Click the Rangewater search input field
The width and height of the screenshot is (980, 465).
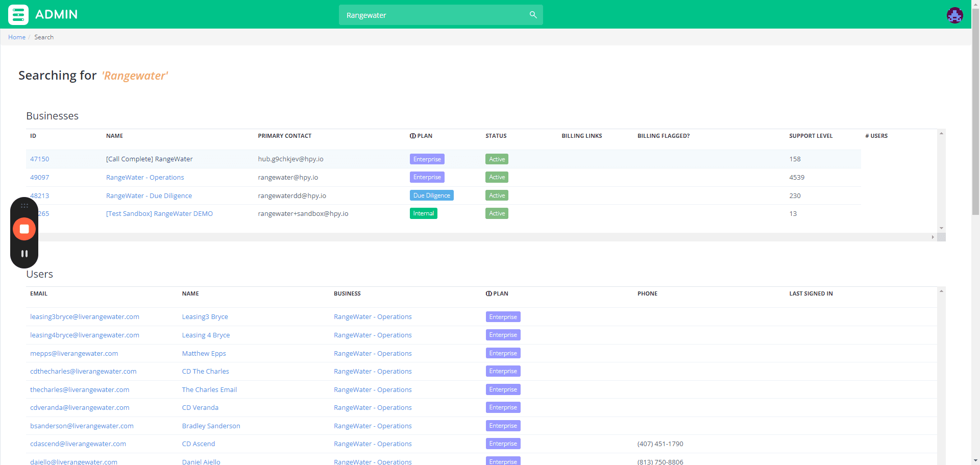click(441, 15)
